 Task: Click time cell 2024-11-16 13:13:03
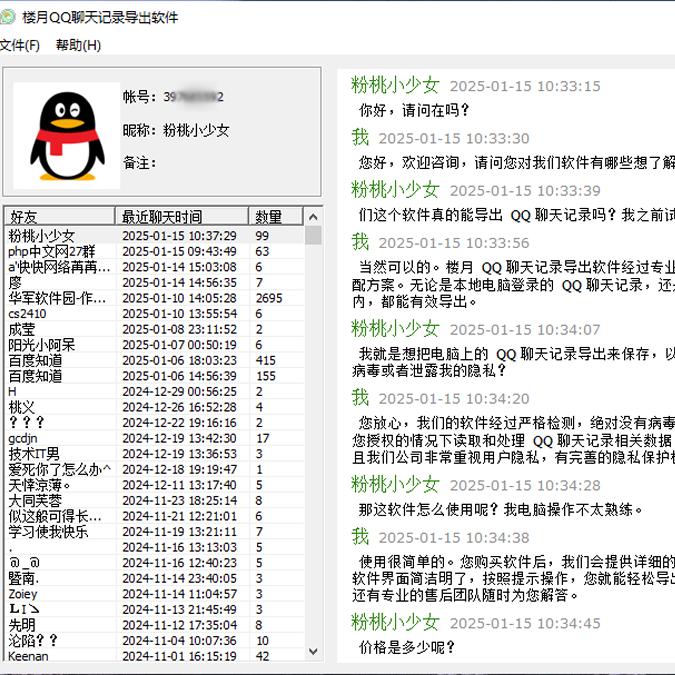[179, 547]
